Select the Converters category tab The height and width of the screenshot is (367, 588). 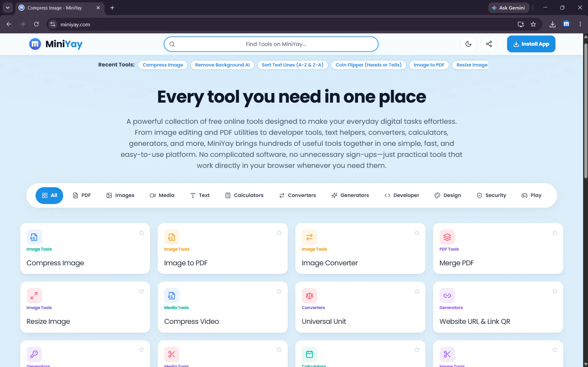pos(297,195)
